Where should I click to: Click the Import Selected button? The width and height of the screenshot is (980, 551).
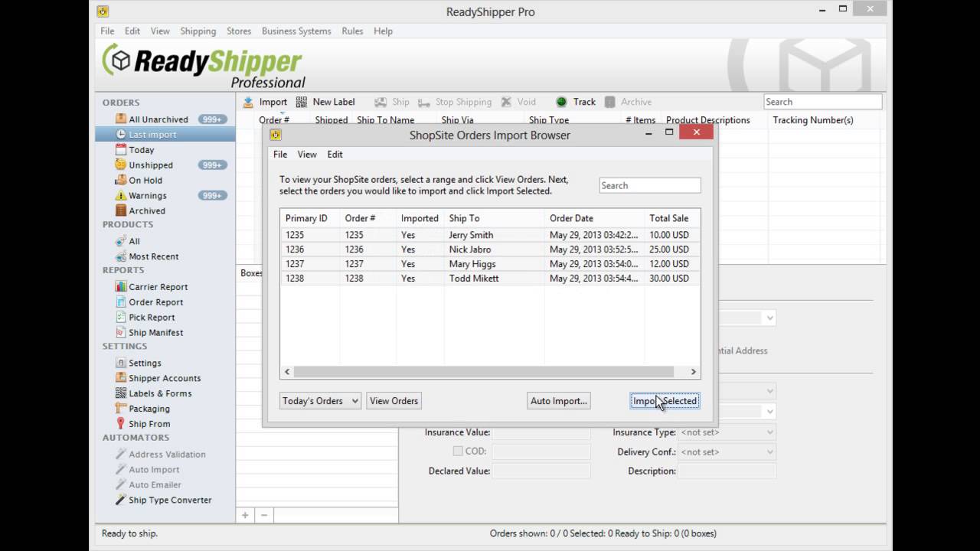665,401
